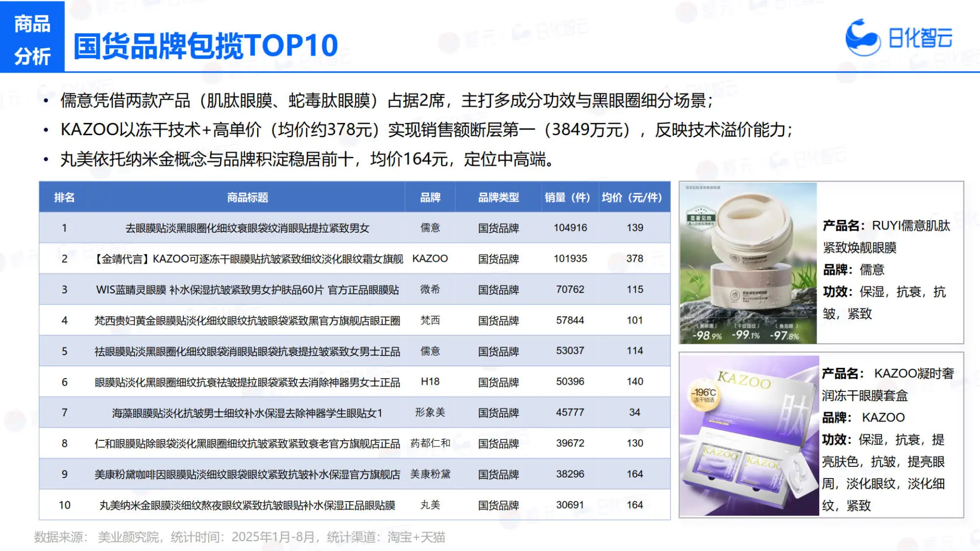This screenshot has height=551, width=980.
Task: Select the 形象美 brand cell
Action: point(430,412)
